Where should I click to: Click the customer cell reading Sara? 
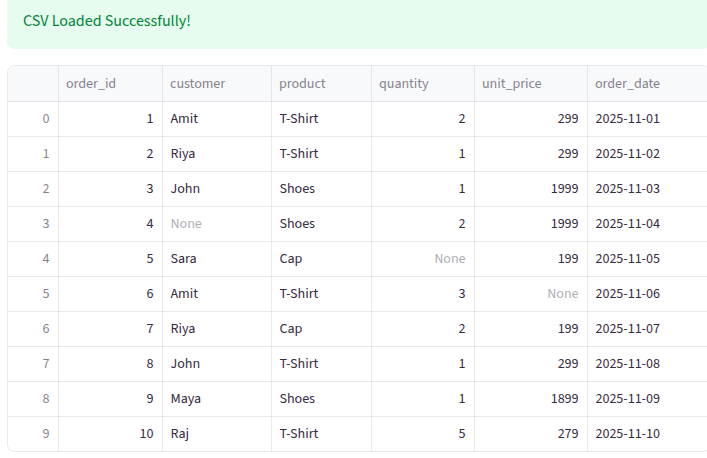183,259
